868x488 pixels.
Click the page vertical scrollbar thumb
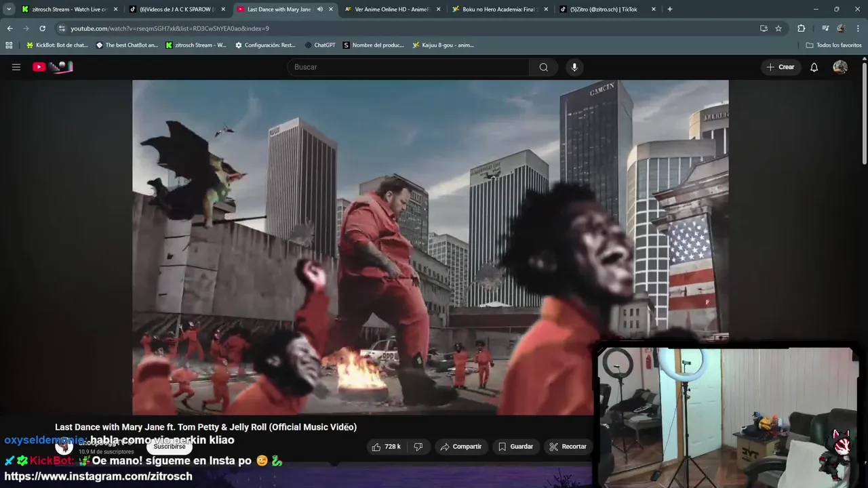point(864,112)
